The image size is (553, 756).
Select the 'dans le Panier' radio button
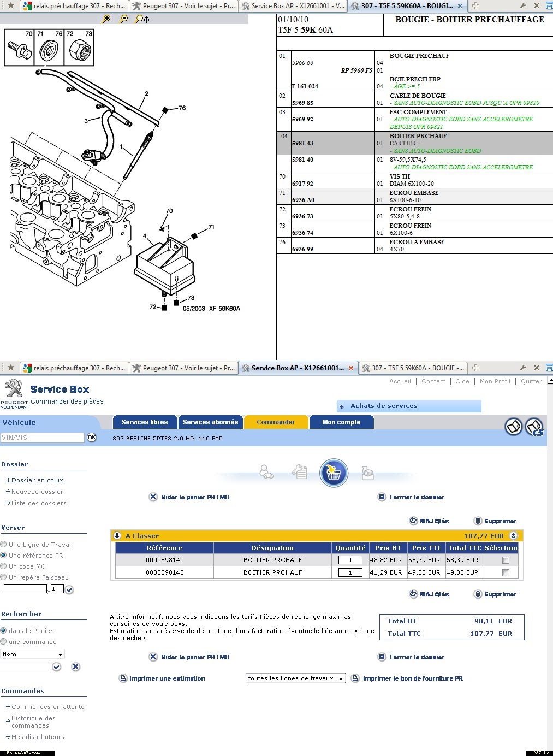point(4,631)
